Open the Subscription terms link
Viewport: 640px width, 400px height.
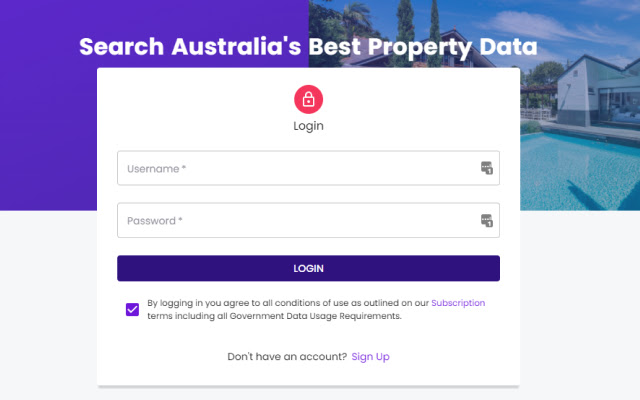tap(458, 302)
